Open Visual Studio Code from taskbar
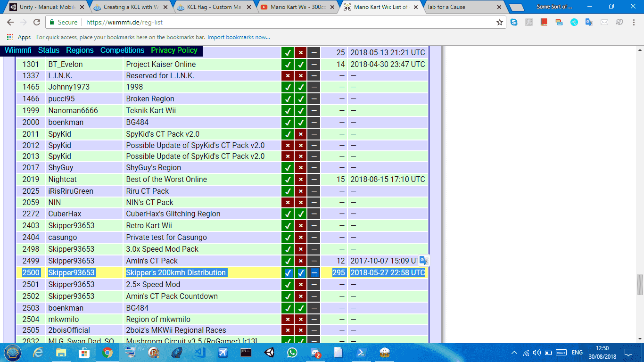 199,353
